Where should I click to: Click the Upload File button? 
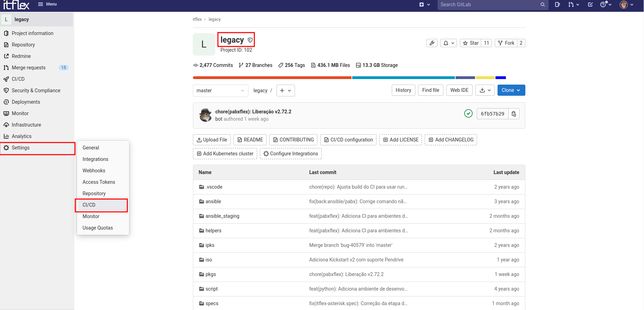pyautogui.click(x=212, y=140)
